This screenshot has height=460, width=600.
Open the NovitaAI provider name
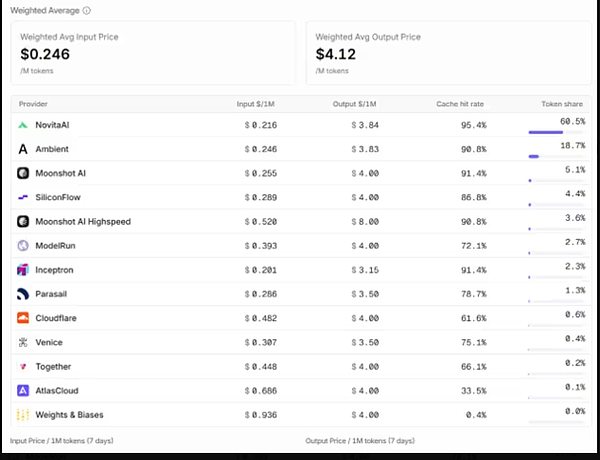point(52,125)
